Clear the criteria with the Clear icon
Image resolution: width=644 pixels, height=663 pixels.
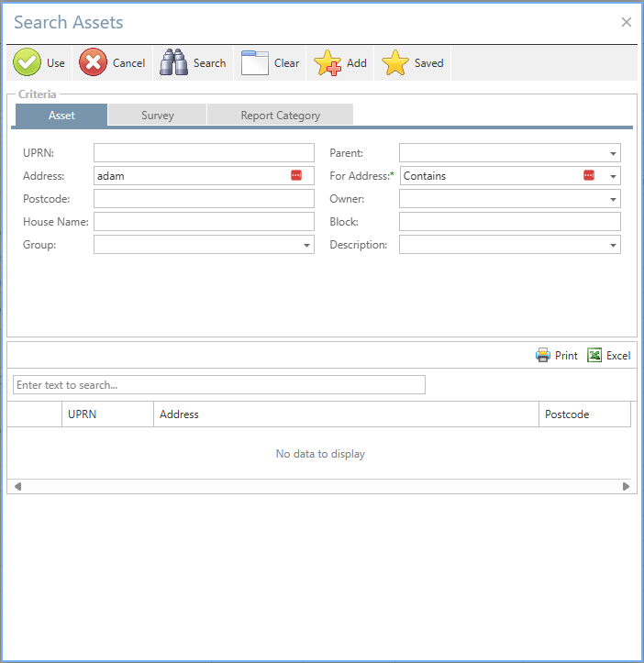click(x=254, y=63)
